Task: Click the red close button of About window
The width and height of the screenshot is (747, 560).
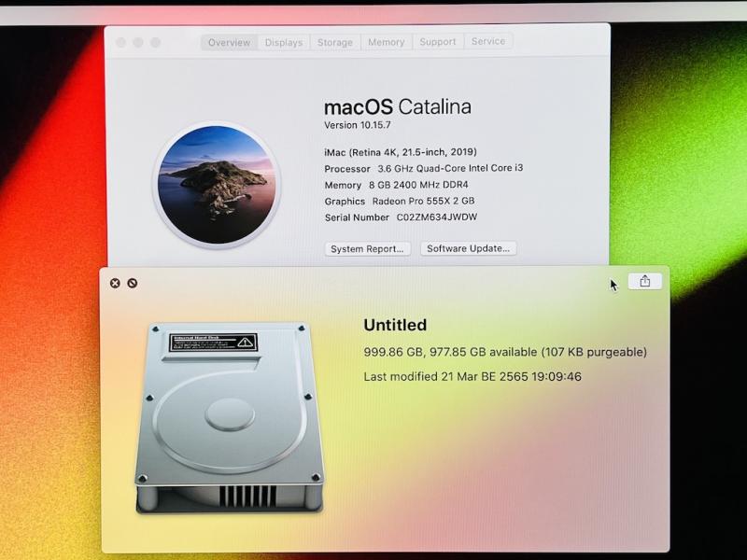Action: (121, 42)
